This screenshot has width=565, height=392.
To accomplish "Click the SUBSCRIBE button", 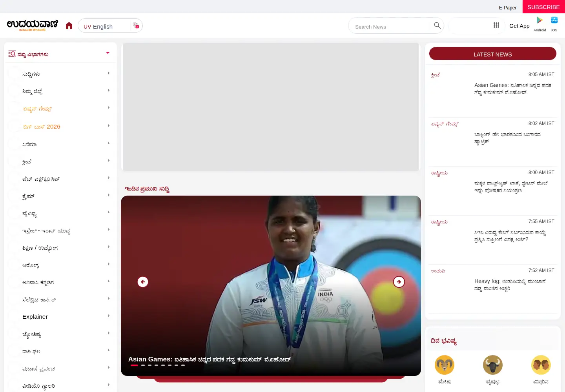I will tap(544, 7).
